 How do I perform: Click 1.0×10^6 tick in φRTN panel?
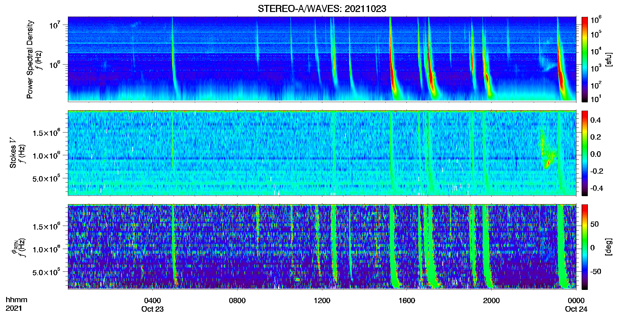pyautogui.click(x=46, y=250)
